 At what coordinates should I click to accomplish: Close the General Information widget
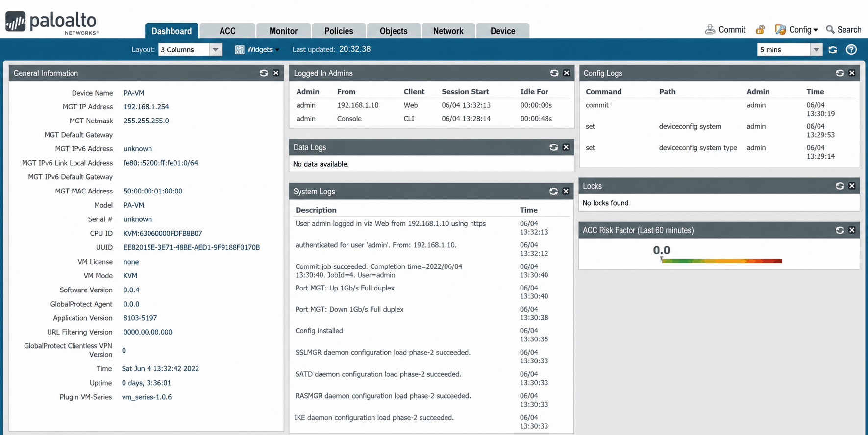click(x=276, y=73)
